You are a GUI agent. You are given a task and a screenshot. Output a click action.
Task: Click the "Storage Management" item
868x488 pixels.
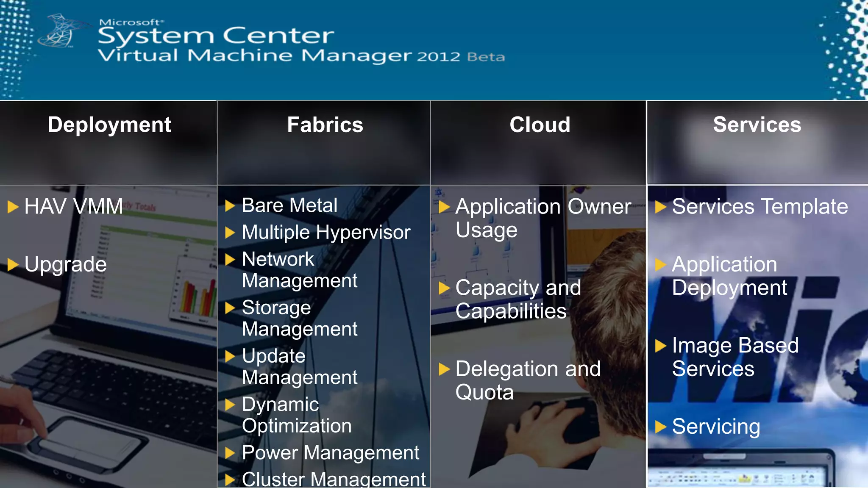(300, 318)
